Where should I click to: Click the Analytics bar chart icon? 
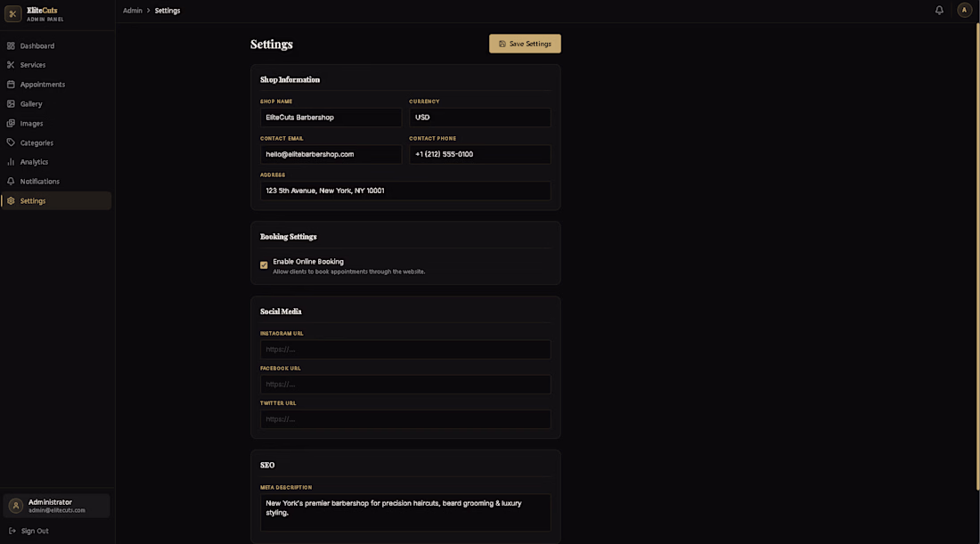[x=11, y=162]
